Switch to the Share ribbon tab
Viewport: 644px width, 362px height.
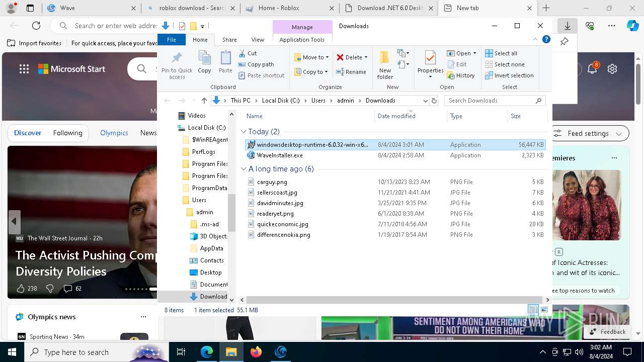(x=229, y=40)
